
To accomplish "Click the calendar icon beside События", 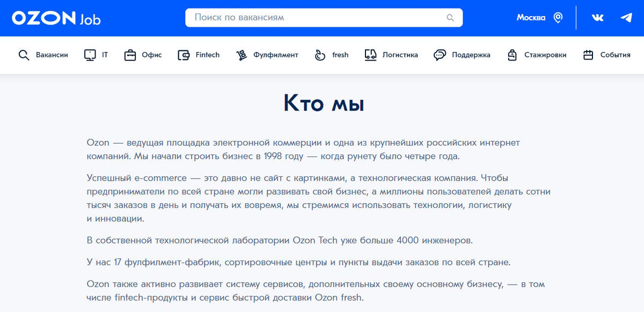I will (588, 55).
